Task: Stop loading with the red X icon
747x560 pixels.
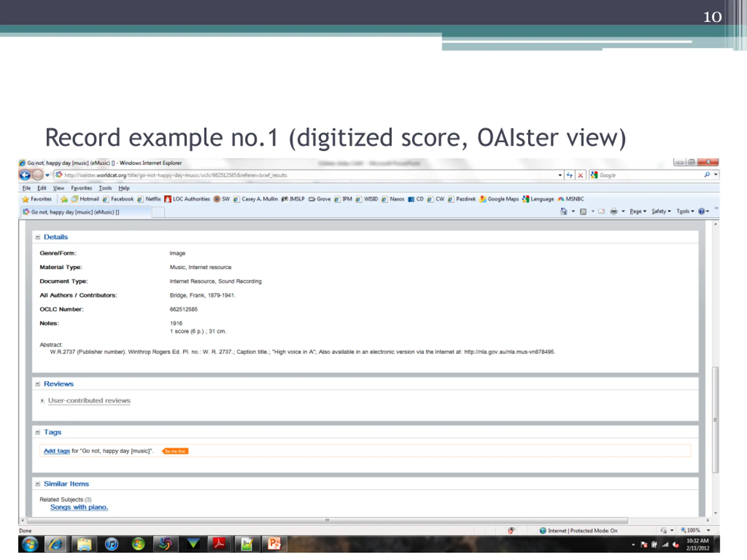Action: 580,175
